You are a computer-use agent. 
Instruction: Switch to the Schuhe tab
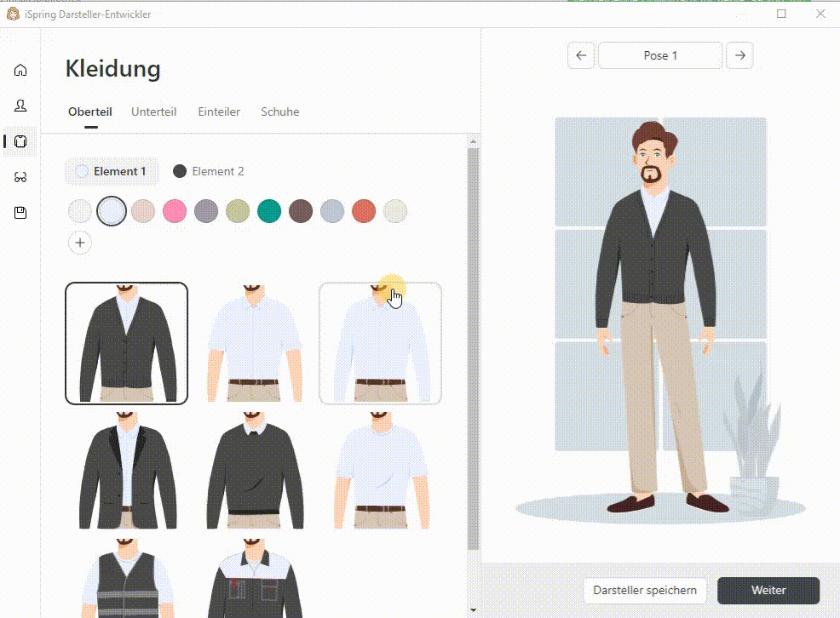280,112
